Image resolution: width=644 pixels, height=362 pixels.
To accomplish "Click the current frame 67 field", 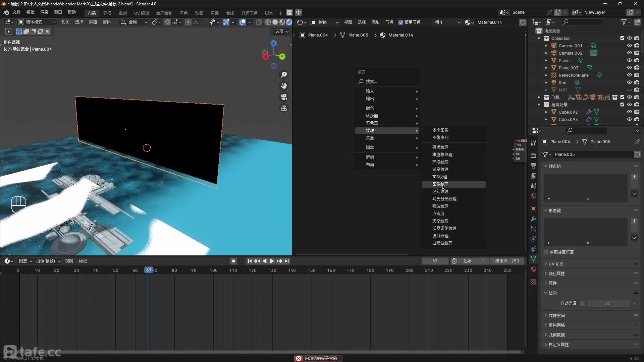I will [x=435, y=261].
